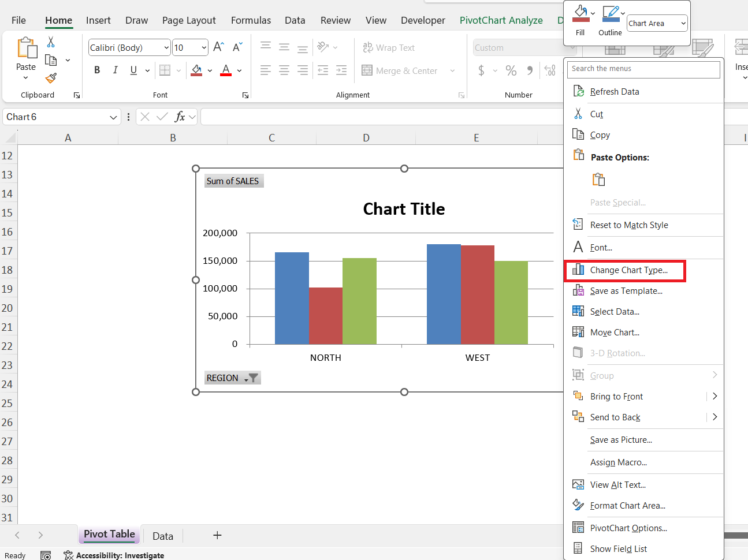748x560 pixels.
Task: Click the Search the menus field
Action: [x=643, y=69]
